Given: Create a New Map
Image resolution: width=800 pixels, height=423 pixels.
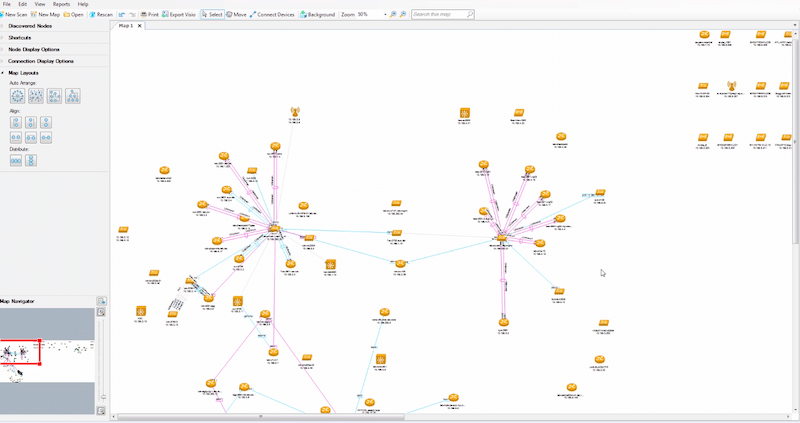Looking at the screenshot, I should (45, 14).
